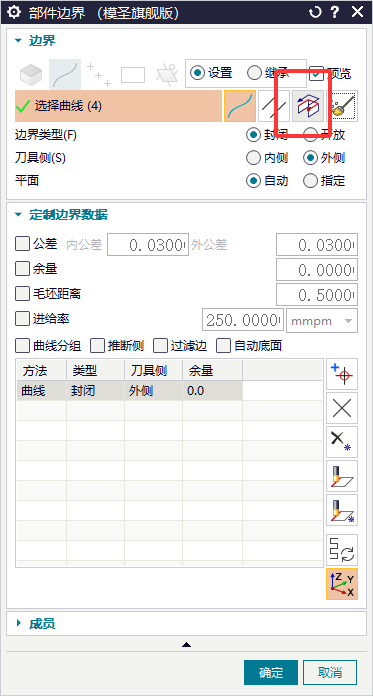Click the remove (X) icon beside list
Screen dimensions: 373x696
tap(342, 408)
